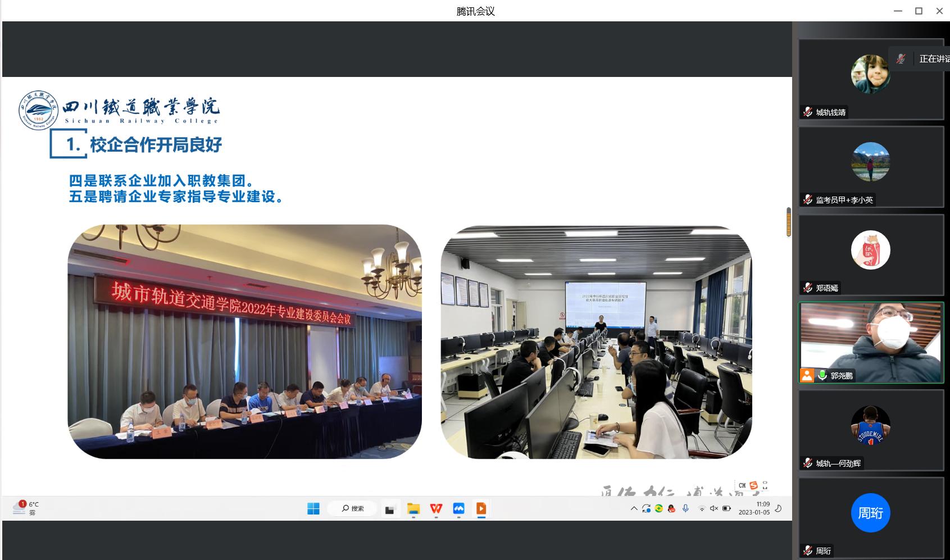
Task: Open File Explorer folder icon in taskbar
Action: [413, 509]
